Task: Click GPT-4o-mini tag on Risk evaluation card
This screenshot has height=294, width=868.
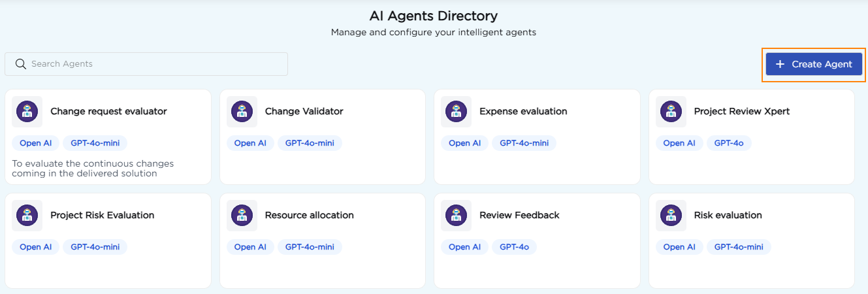Action: pos(739,247)
